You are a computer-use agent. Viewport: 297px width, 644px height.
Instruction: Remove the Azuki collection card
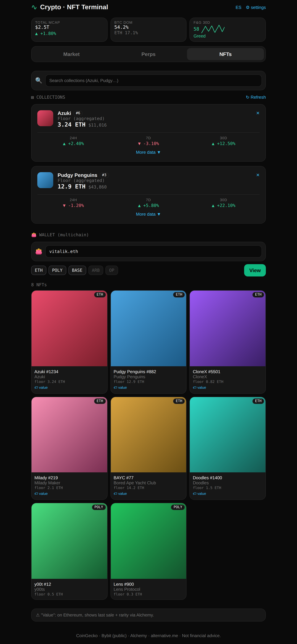click(258, 113)
